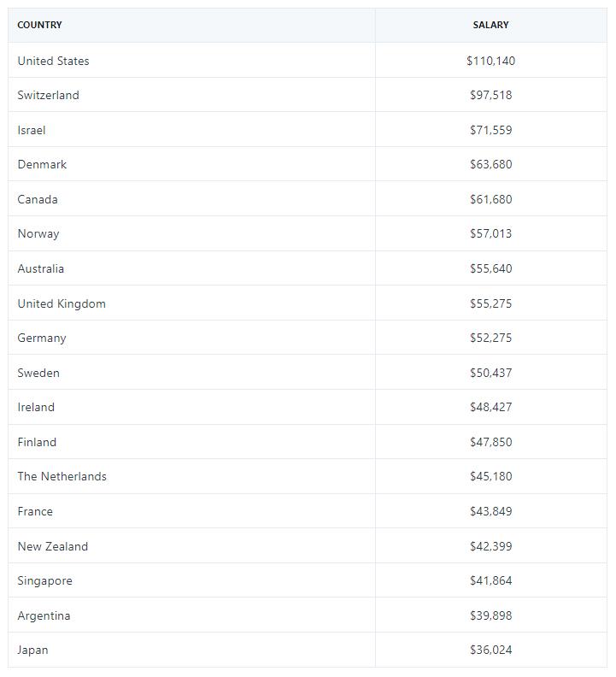
Task: Click France's salary $43,849
Action: (490, 511)
